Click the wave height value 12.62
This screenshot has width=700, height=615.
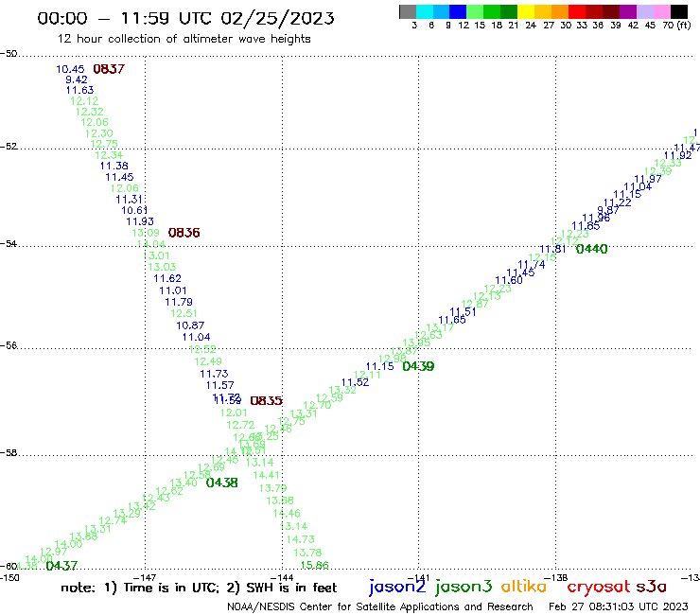(169, 491)
